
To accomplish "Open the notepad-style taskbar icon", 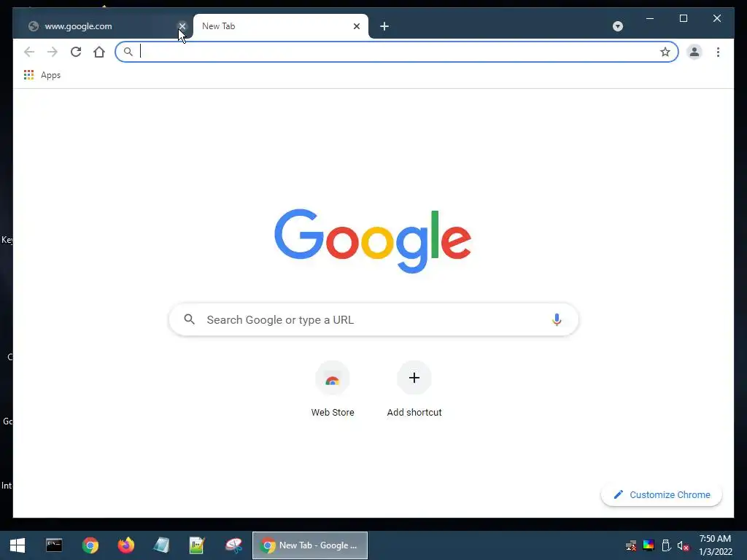I will [x=161, y=545].
